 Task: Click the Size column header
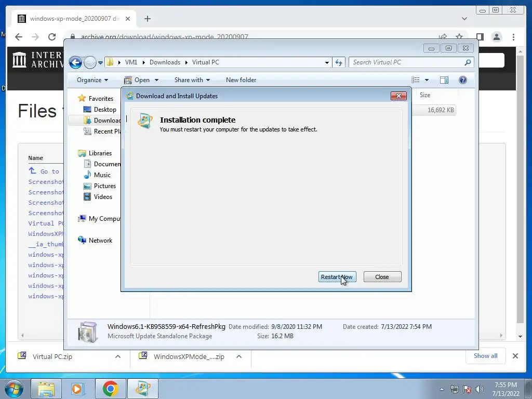(425, 95)
